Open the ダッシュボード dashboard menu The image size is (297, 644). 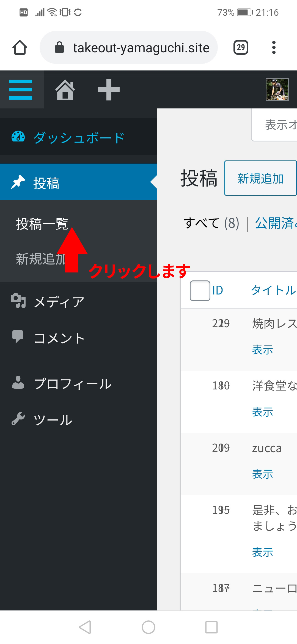(x=78, y=137)
